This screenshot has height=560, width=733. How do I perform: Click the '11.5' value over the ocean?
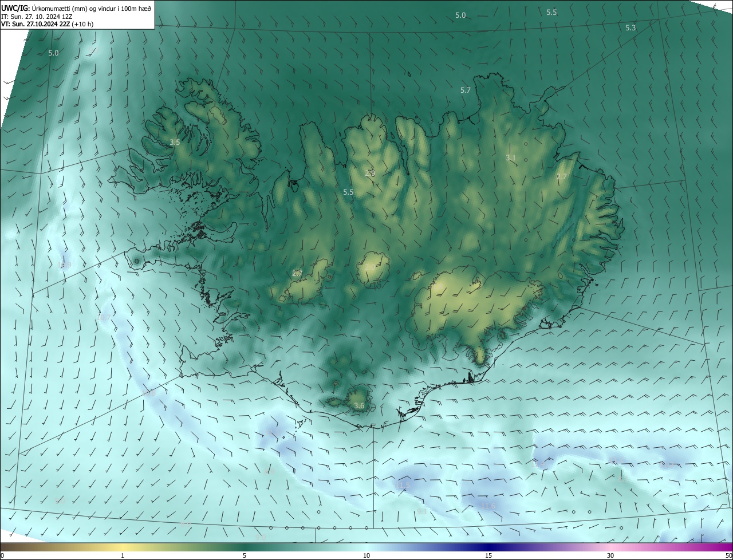pyautogui.click(x=403, y=485)
